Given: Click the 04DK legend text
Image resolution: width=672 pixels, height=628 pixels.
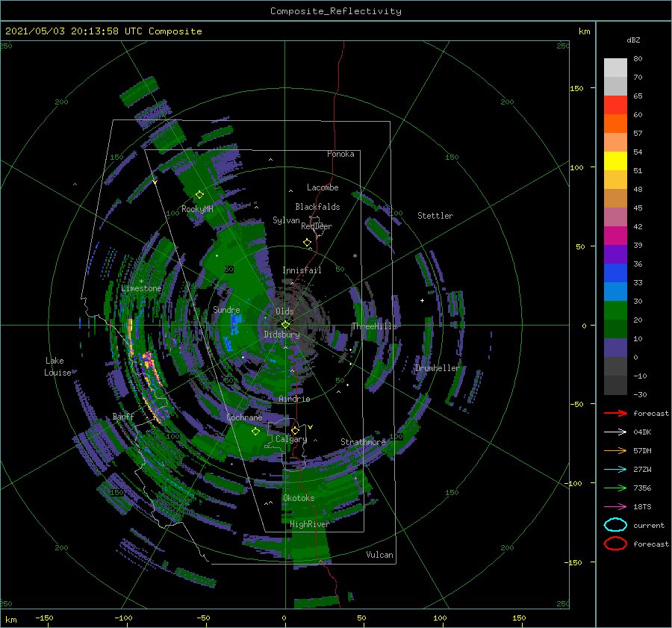Looking at the screenshot, I should (642, 432).
